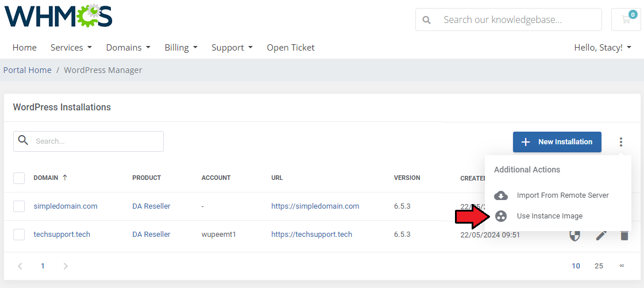Sort by VERSION column header
This screenshot has width=644, height=288.
coord(407,178)
